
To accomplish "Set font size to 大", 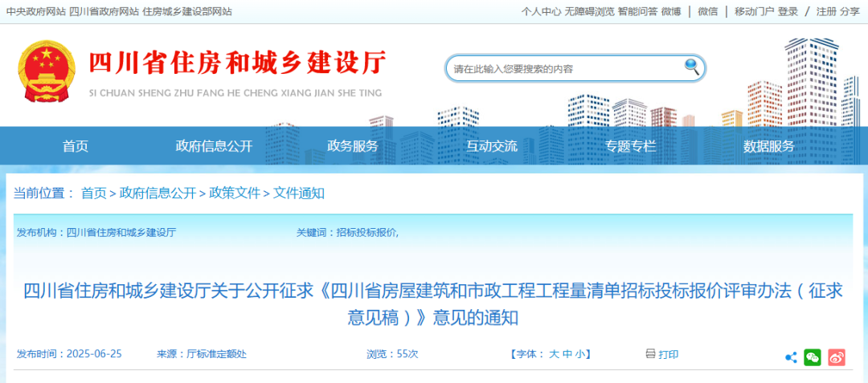I will coord(553,354).
